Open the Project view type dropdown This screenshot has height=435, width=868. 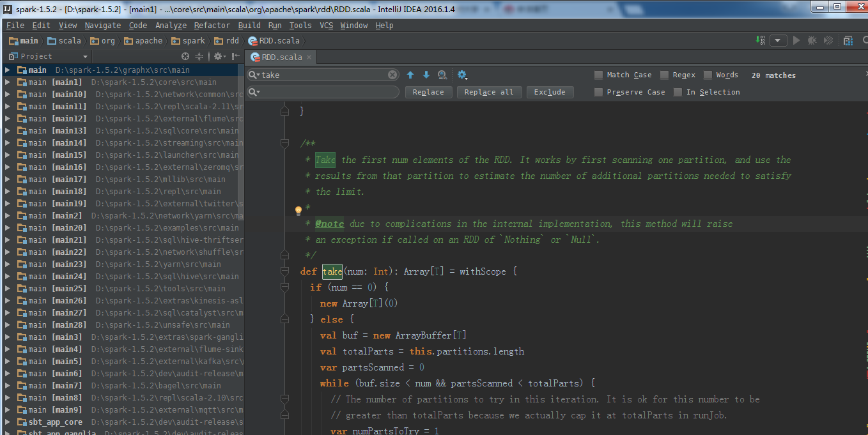pos(86,56)
